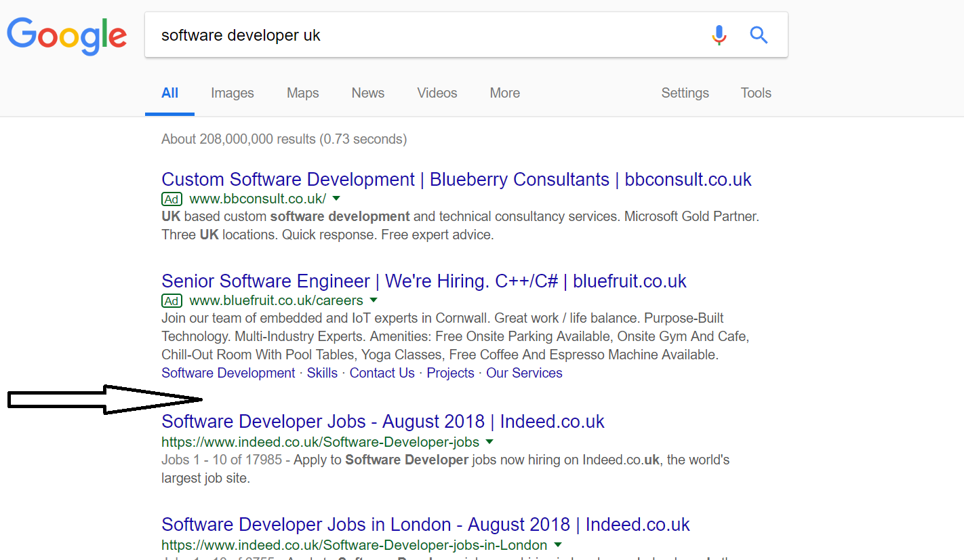Open the Projects sitelink

450,373
